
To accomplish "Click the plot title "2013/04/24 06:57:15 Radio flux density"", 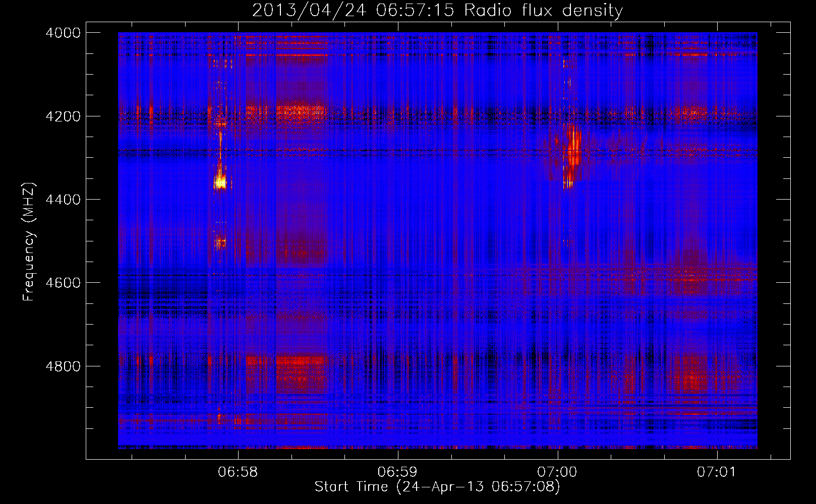I will 437,11.
